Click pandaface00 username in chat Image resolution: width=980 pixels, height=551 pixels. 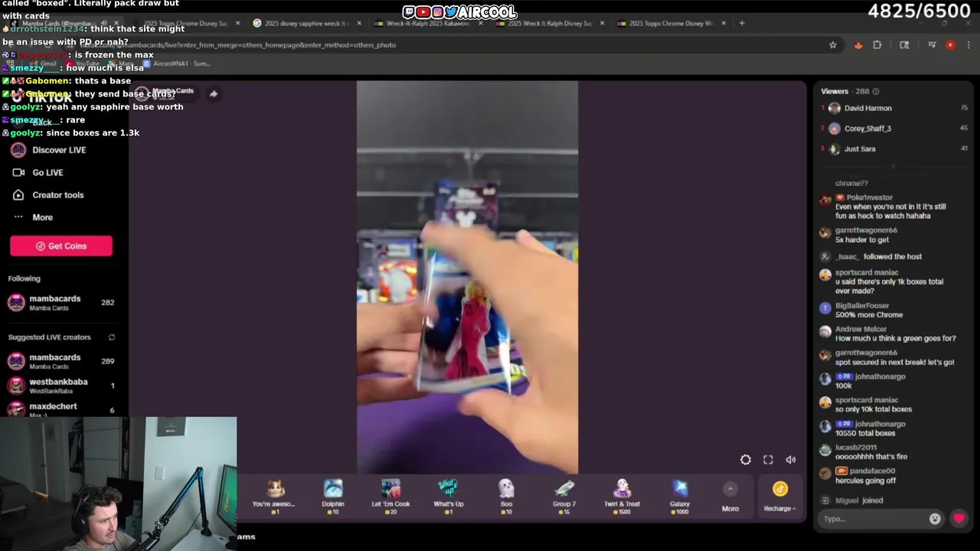[872, 471]
